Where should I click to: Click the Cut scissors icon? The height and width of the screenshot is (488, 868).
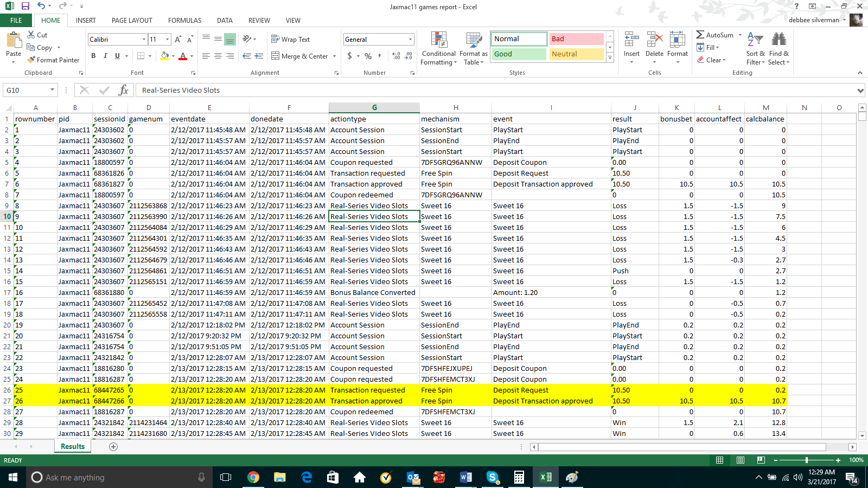[x=31, y=35]
